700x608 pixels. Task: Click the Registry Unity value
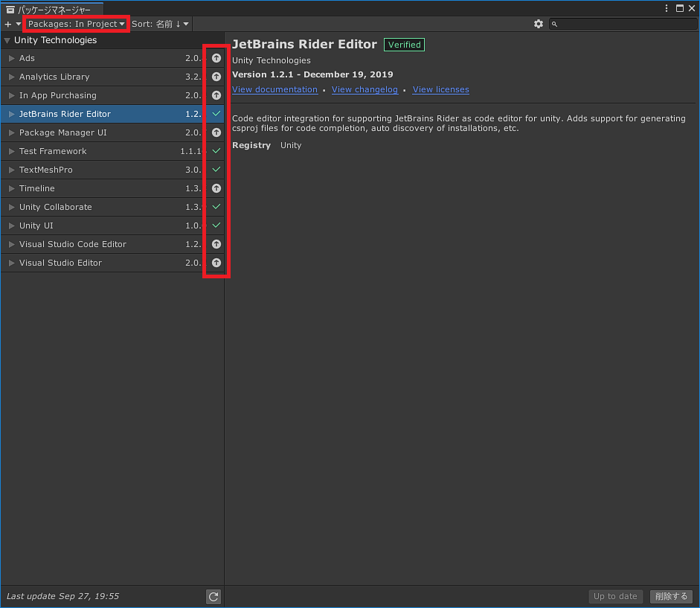point(291,145)
